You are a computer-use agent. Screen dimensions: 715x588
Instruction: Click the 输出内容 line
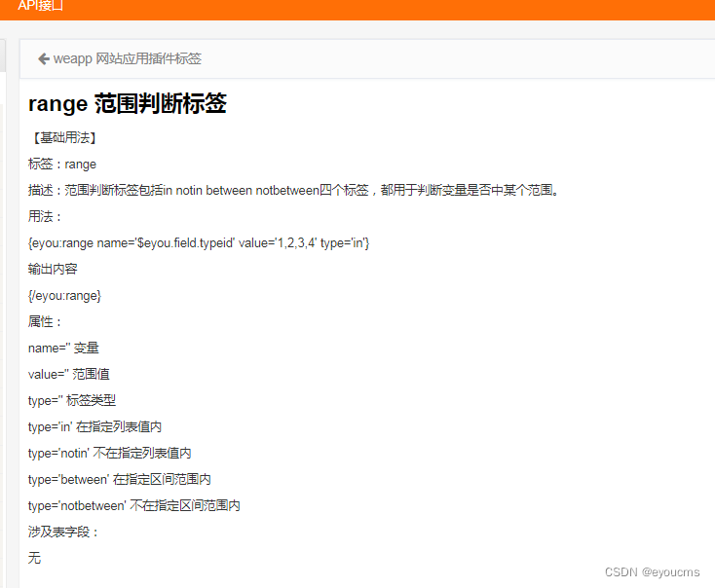53,269
